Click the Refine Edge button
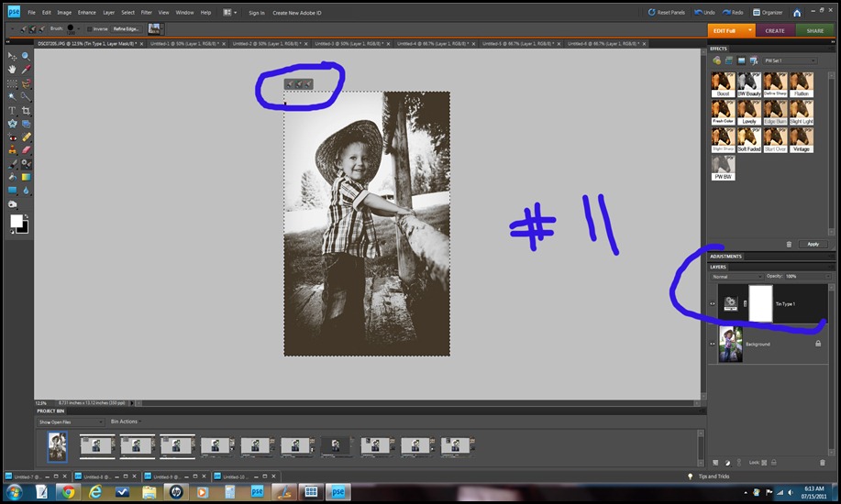This screenshot has height=504, width=841. [126, 29]
